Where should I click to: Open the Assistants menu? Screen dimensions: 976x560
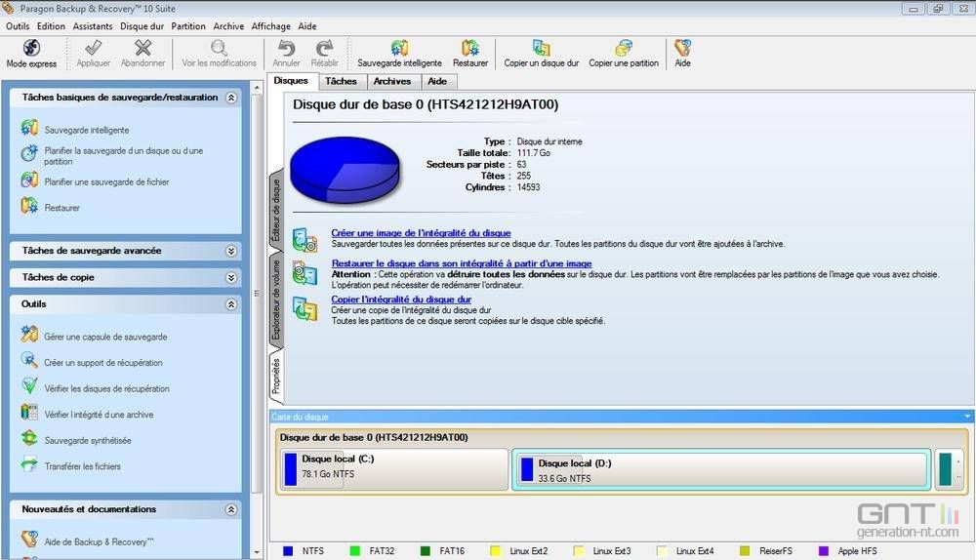point(93,26)
